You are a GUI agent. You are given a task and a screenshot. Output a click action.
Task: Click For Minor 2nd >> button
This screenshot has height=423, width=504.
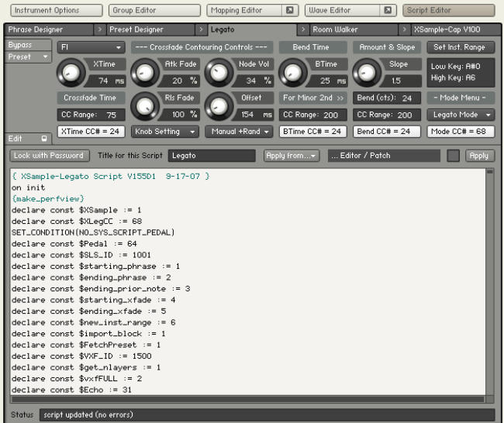pos(313,98)
